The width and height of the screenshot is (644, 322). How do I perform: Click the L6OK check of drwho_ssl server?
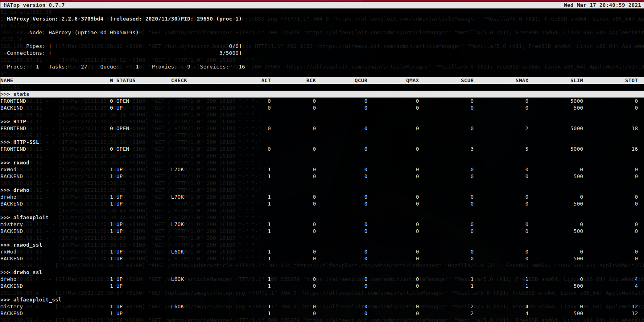click(x=178, y=279)
